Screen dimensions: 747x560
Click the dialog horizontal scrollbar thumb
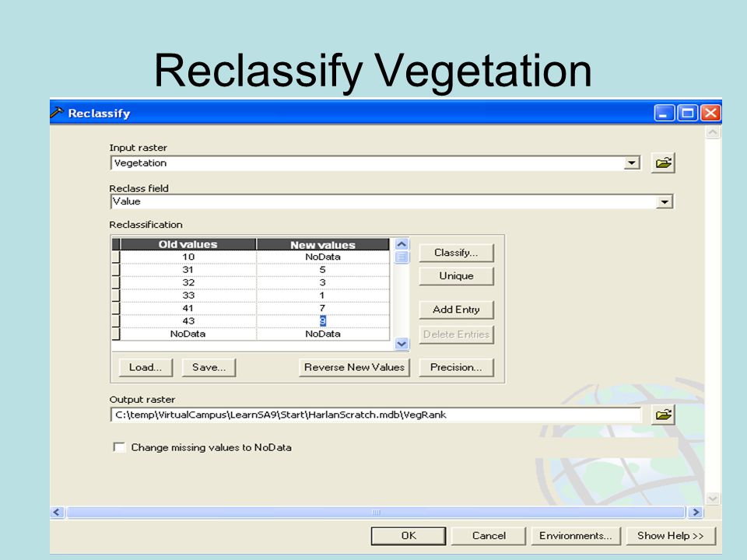click(x=376, y=513)
